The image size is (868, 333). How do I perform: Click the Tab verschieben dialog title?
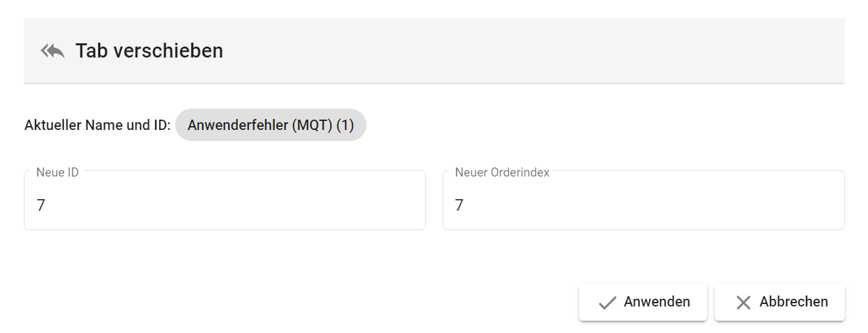click(149, 50)
